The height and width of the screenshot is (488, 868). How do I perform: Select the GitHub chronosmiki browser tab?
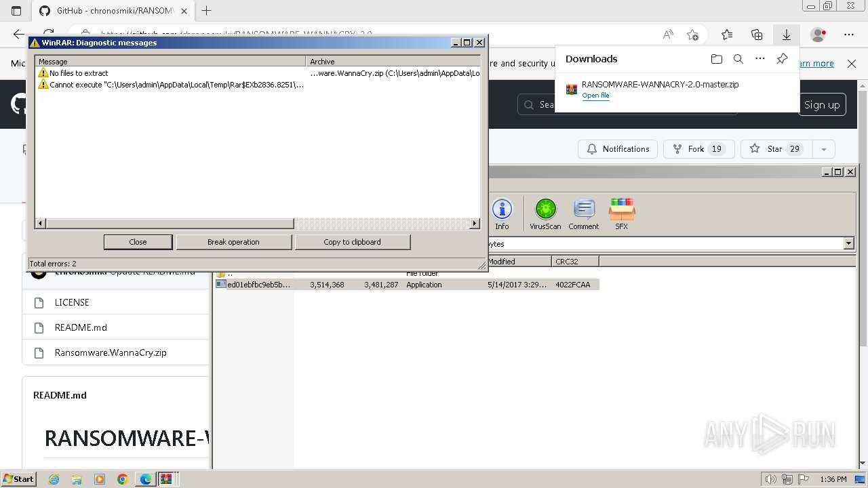tap(112, 11)
